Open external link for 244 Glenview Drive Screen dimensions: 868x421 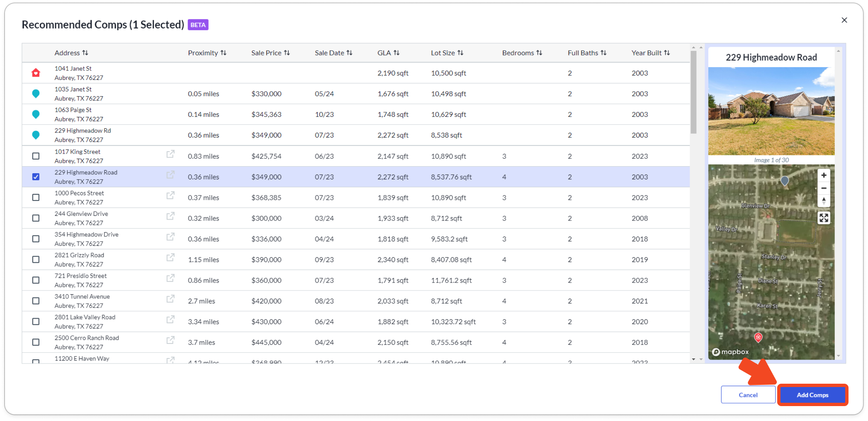tap(170, 216)
